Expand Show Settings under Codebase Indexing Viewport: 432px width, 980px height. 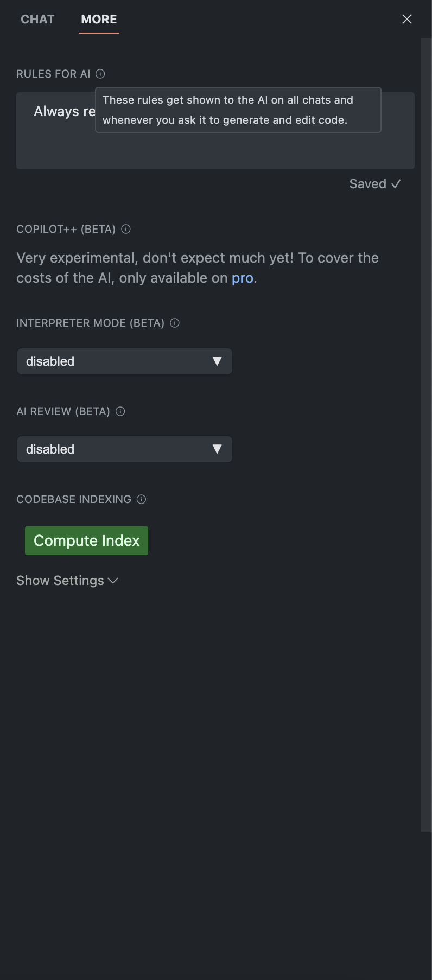pyautogui.click(x=67, y=581)
